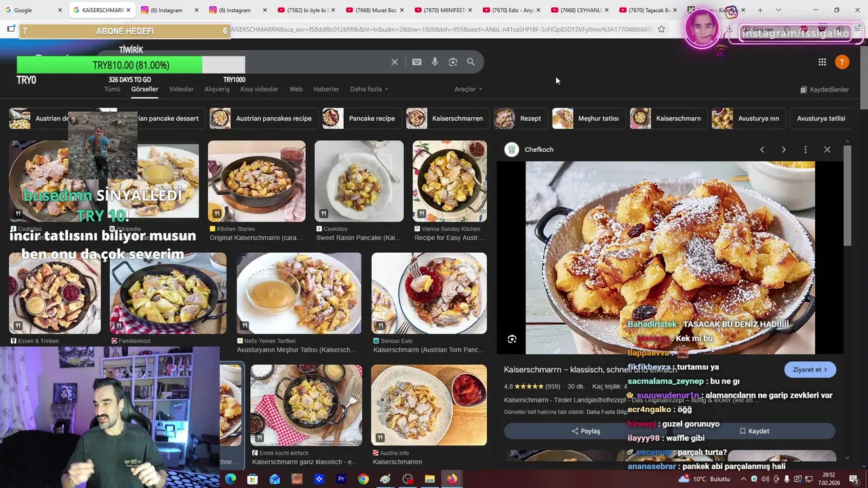
Task: Show previous image in preview panel
Action: (x=762, y=149)
